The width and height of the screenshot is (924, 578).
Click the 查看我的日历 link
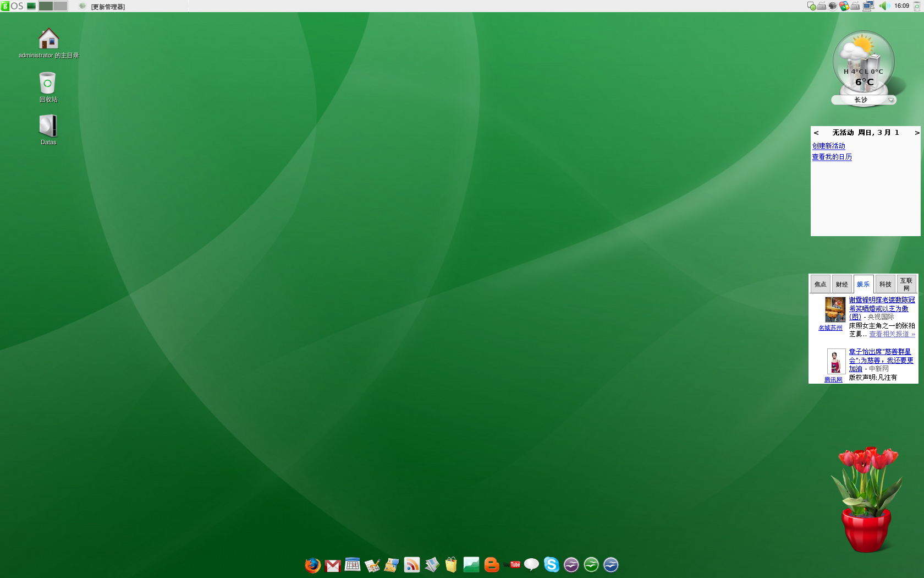click(x=832, y=157)
